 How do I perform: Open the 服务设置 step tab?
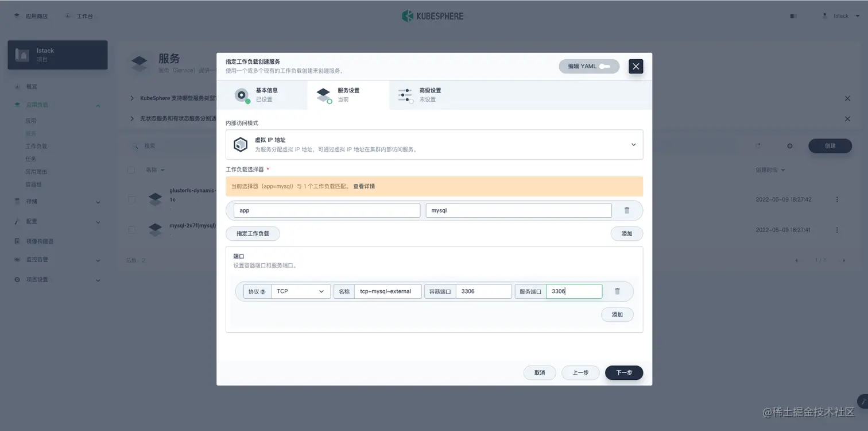[x=348, y=95]
